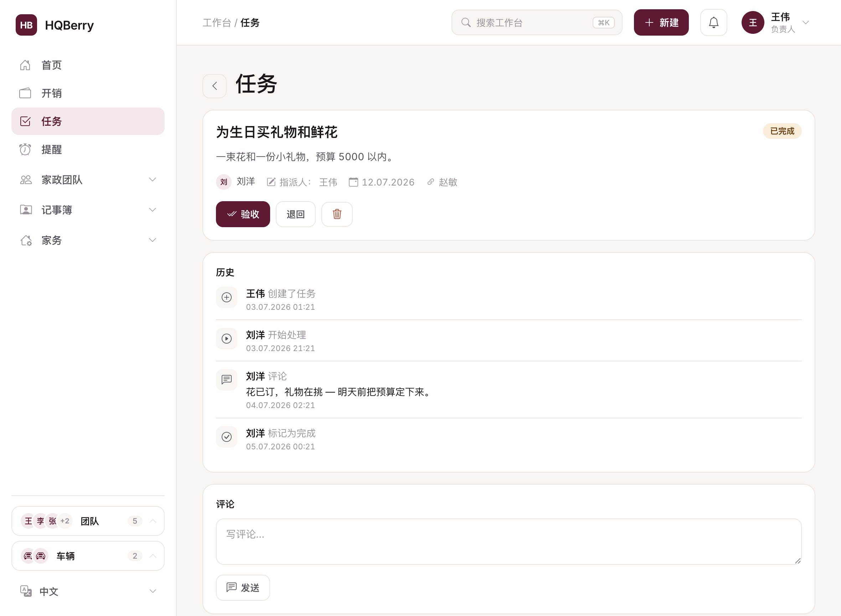Expand the 家务 chevron
This screenshot has height=616, width=841.
click(x=153, y=240)
